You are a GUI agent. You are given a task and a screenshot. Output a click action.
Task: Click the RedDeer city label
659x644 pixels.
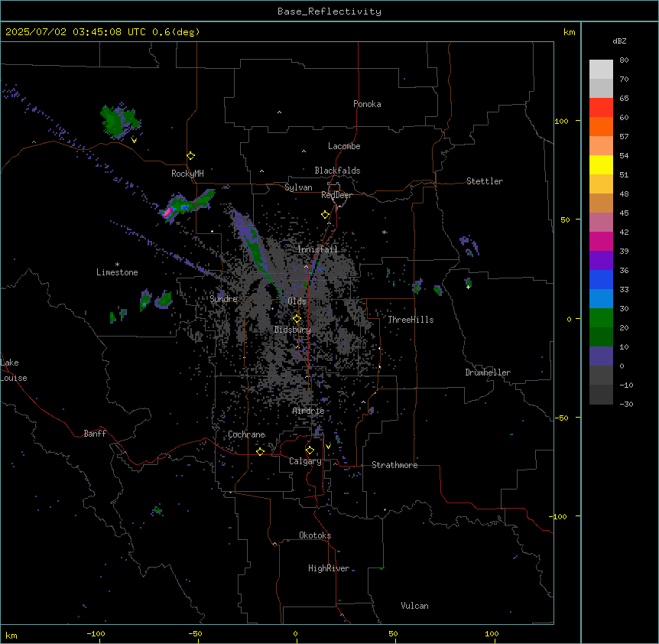coord(336,195)
